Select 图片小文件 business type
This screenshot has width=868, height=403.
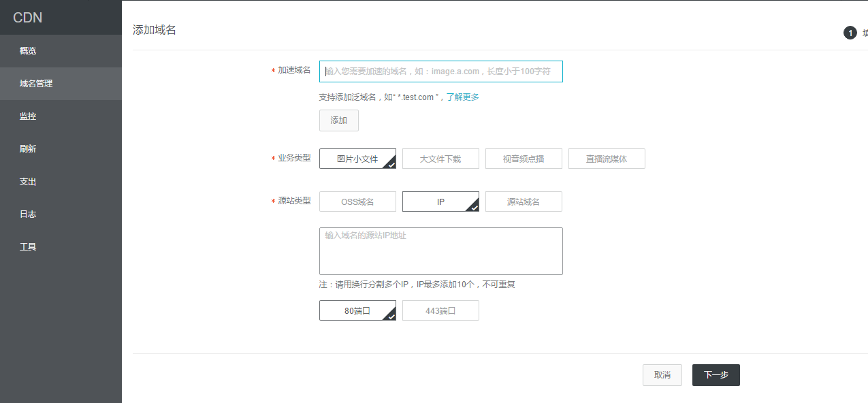[357, 159]
